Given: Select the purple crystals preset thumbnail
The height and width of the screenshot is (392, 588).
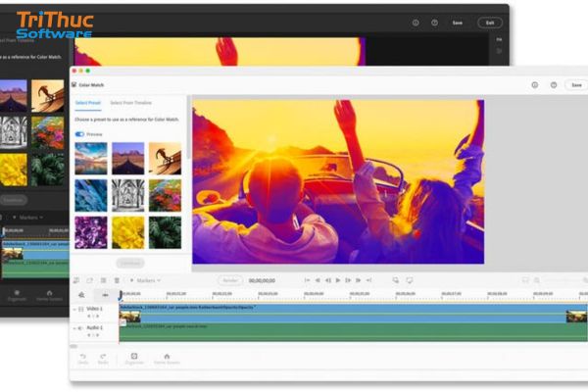Looking at the screenshot, I should point(91,232).
